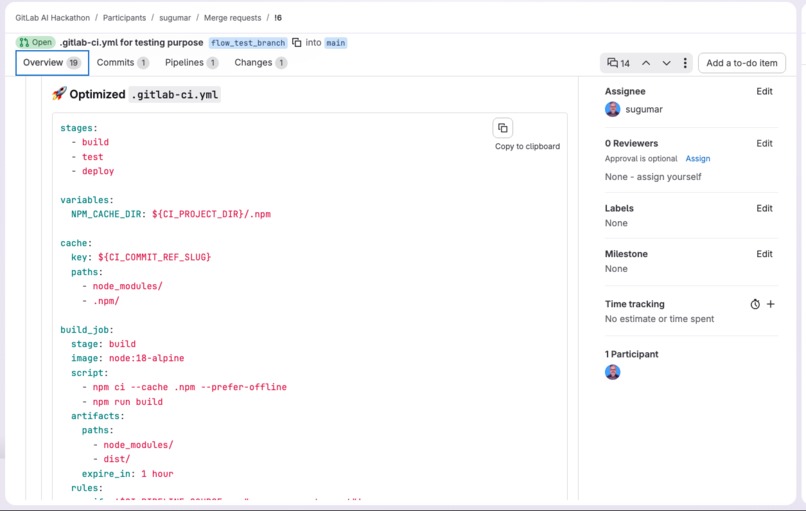Click the 'key: ${CI_COMMIT_REF_SLUG}' line

(141, 257)
